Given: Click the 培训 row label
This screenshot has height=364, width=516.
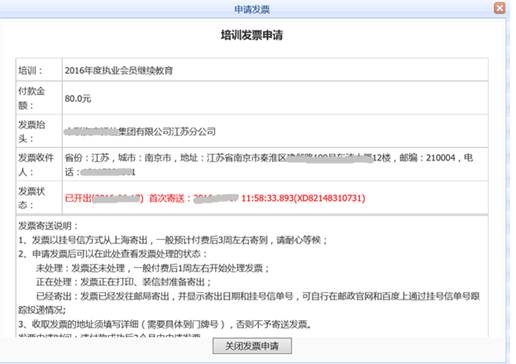Looking at the screenshot, I should point(31,70).
